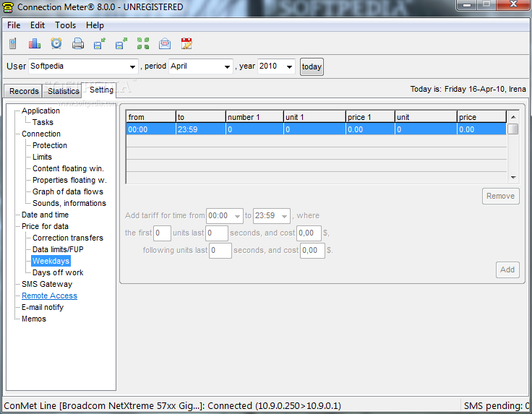Click the Add tariff button
The height and width of the screenshot is (414, 532).
pos(507,269)
